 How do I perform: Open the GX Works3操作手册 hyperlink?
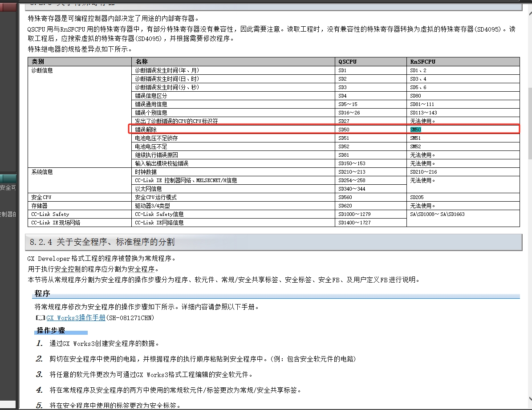click(76, 318)
